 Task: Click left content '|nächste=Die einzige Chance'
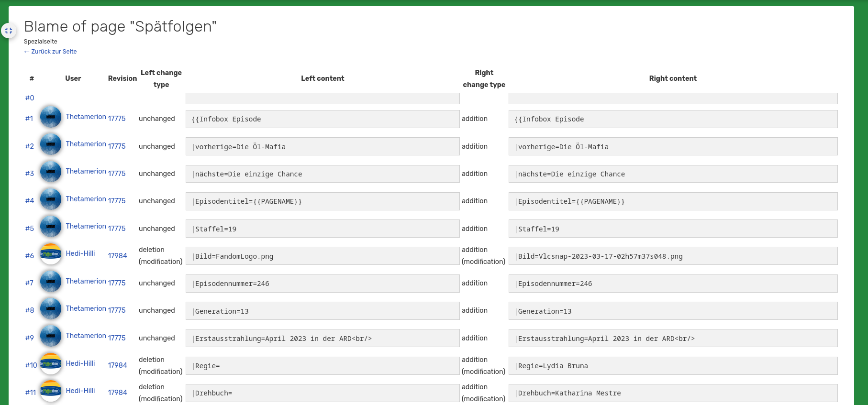[x=323, y=174]
